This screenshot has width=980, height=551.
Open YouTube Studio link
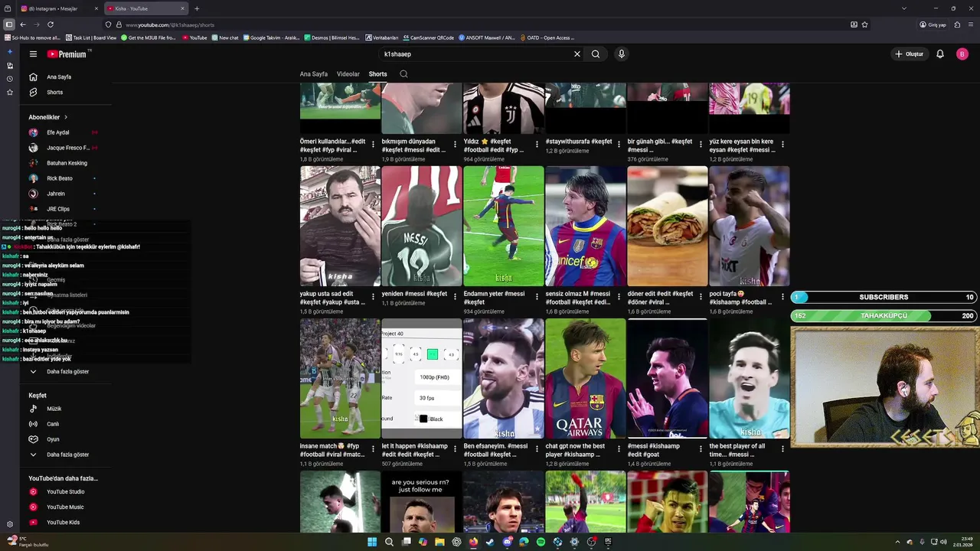65,492
